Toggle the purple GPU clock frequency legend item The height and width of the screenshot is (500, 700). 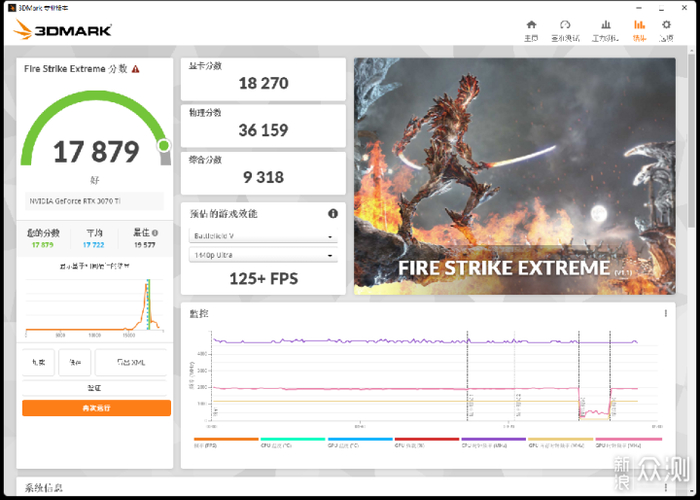(x=493, y=439)
